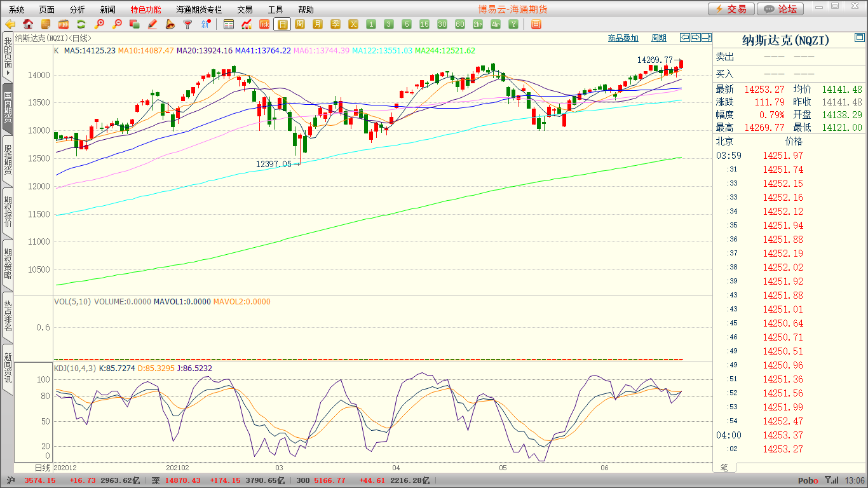Switch to weekly 周 period
The width and height of the screenshot is (868, 488).
point(300,24)
